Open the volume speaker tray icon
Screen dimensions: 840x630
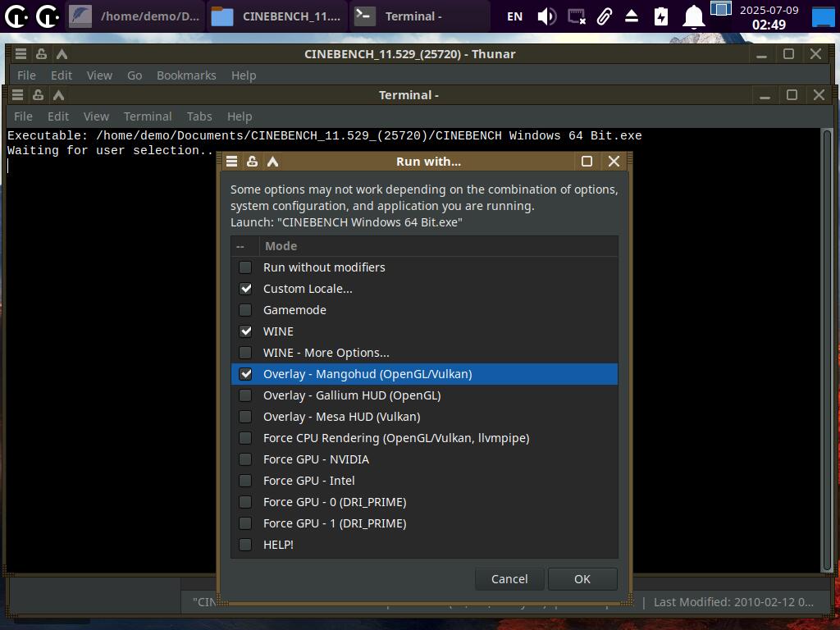(547, 16)
